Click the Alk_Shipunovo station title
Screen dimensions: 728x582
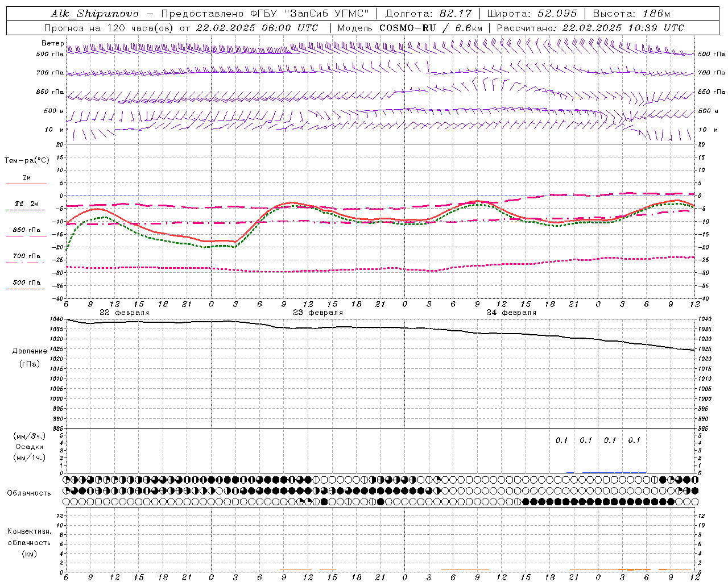[94, 14]
